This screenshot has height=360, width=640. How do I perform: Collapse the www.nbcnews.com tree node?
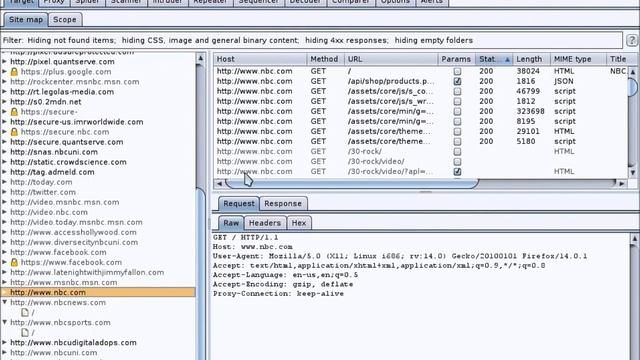pyautogui.click(x=4, y=302)
